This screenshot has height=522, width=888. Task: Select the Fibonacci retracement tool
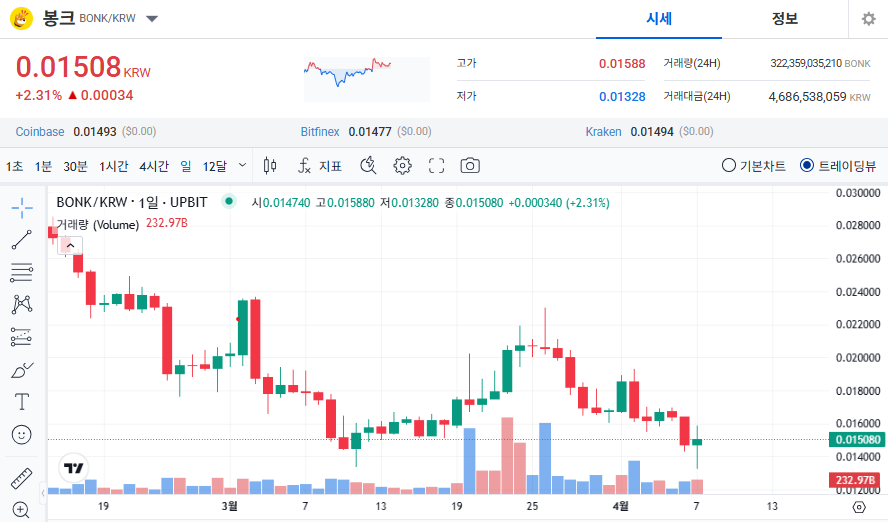coord(22,272)
